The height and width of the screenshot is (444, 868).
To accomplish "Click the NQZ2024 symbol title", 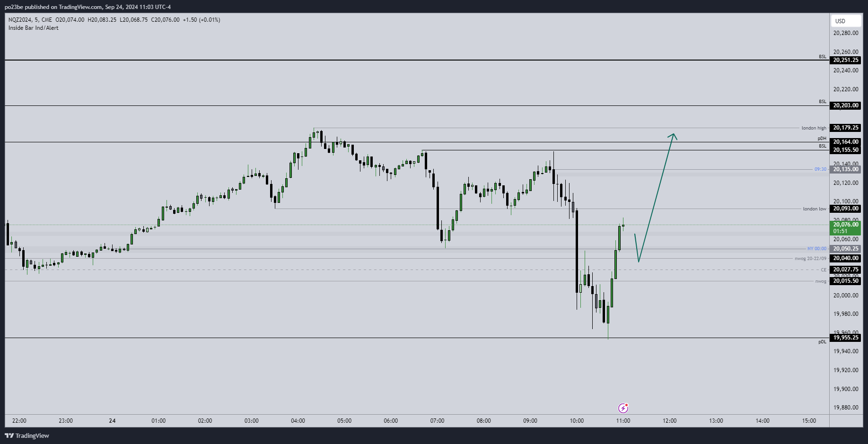I will (20, 20).
